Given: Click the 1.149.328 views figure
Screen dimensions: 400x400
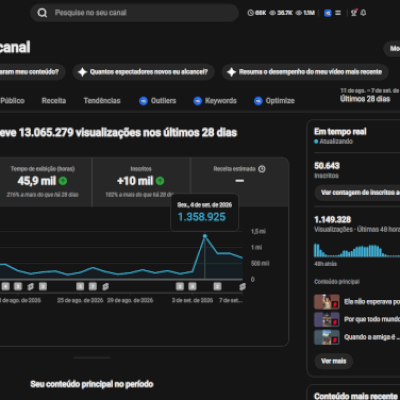Looking at the screenshot, I should pyautogui.click(x=333, y=219).
